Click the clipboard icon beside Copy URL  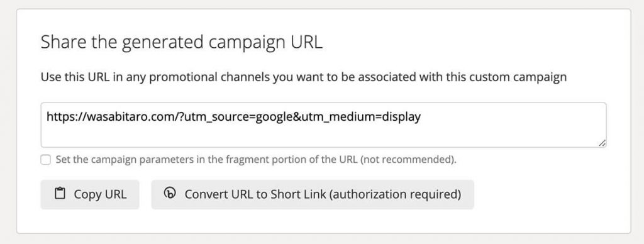pos(60,194)
